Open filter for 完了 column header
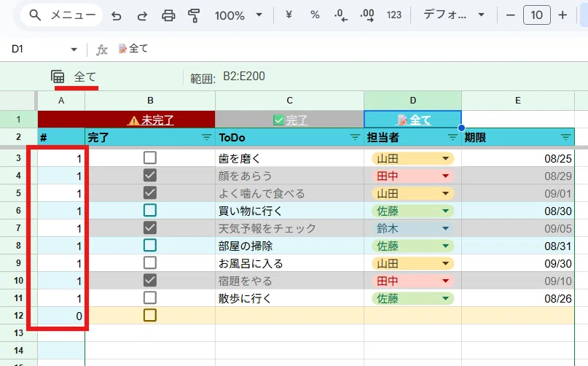Image resolution: width=588 pixels, height=366 pixels. [x=206, y=137]
